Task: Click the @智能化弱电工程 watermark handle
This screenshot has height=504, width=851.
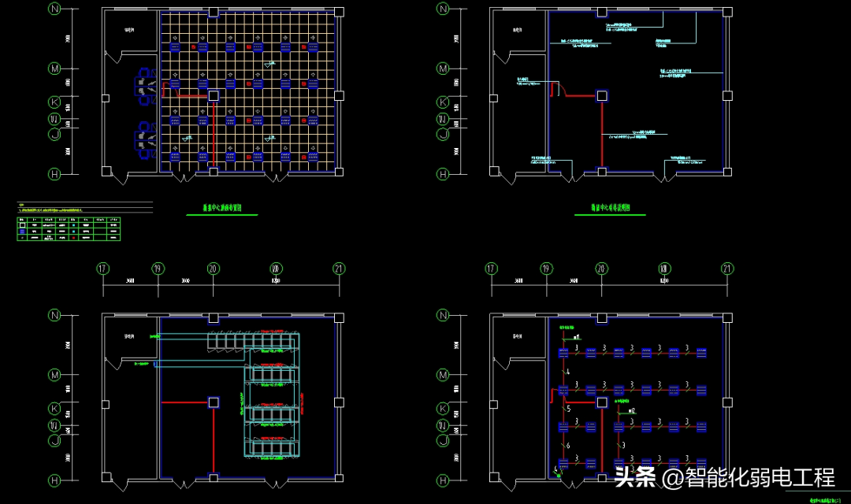Action: pos(749,477)
